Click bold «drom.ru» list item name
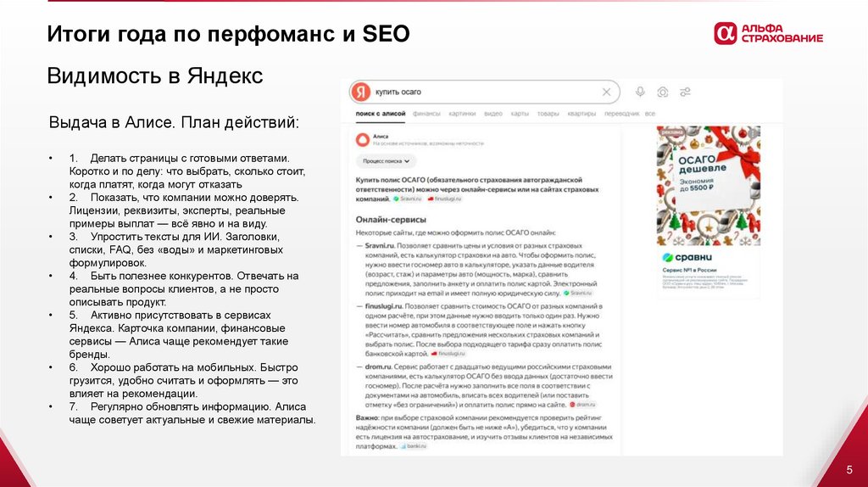The image size is (868, 487). (378, 367)
